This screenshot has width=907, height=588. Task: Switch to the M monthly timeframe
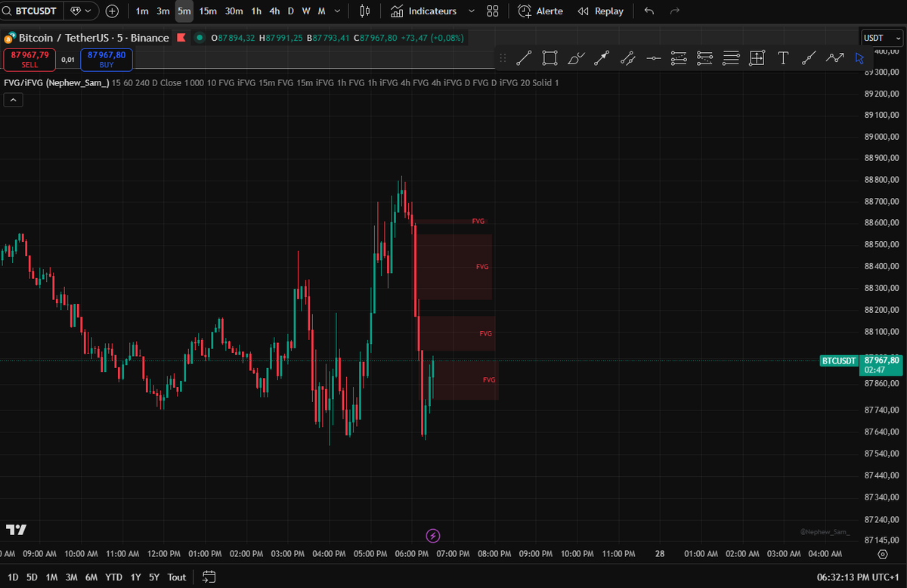click(321, 11)
